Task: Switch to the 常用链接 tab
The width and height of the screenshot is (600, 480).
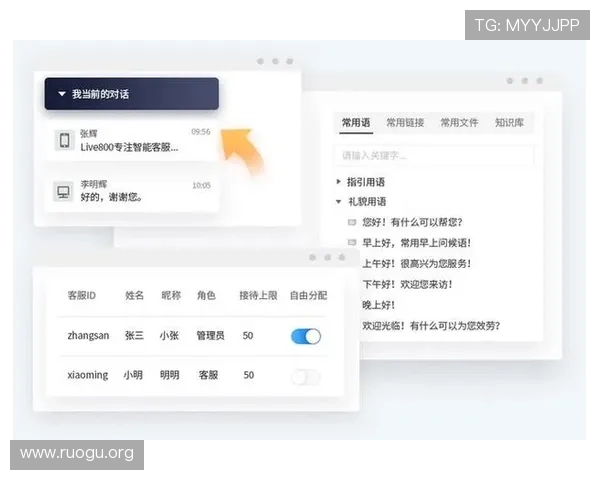Action: pos(405,122)
